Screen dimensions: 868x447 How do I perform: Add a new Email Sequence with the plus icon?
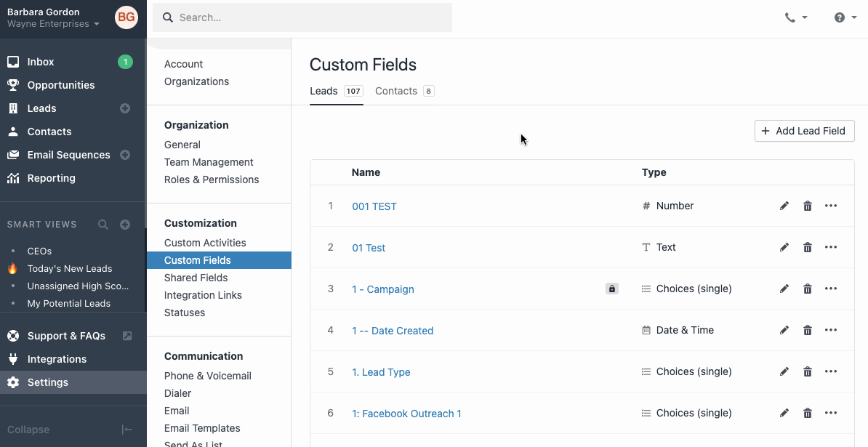click(125, 155)
